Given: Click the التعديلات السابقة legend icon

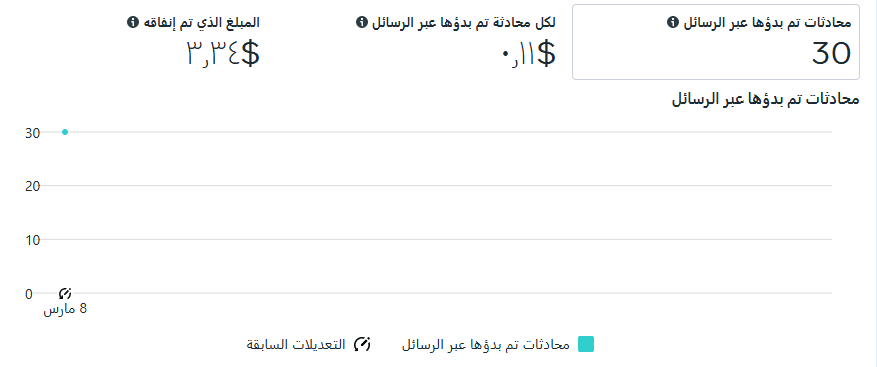Looking at the screenshot, I should click(362, 344).
